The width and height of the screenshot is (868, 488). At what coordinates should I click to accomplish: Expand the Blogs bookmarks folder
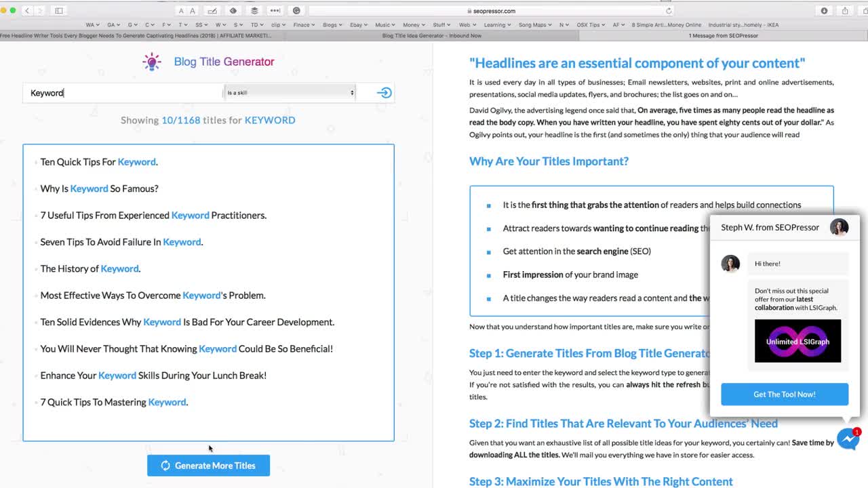332,25
